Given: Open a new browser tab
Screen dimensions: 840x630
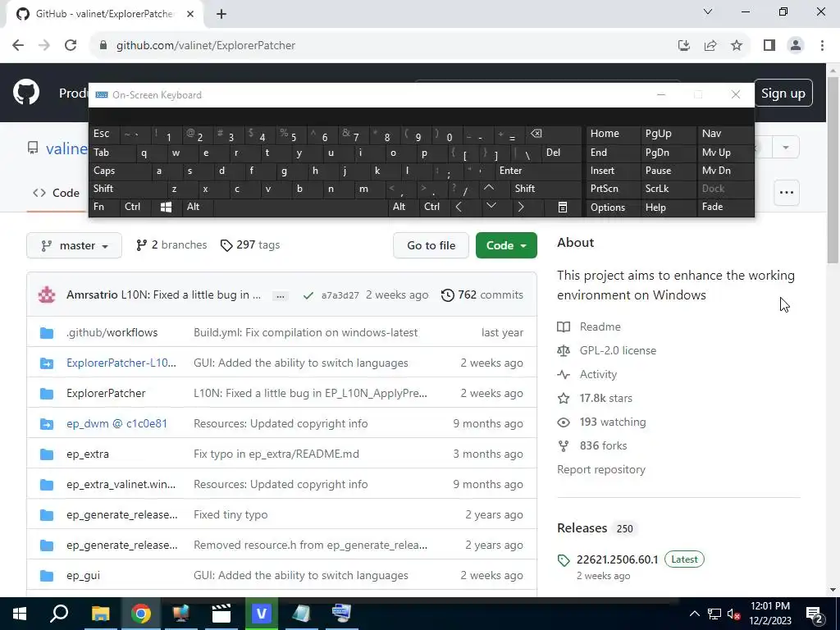Looking at the screenshot, I should pyautogui.click(x=221, y=14).
